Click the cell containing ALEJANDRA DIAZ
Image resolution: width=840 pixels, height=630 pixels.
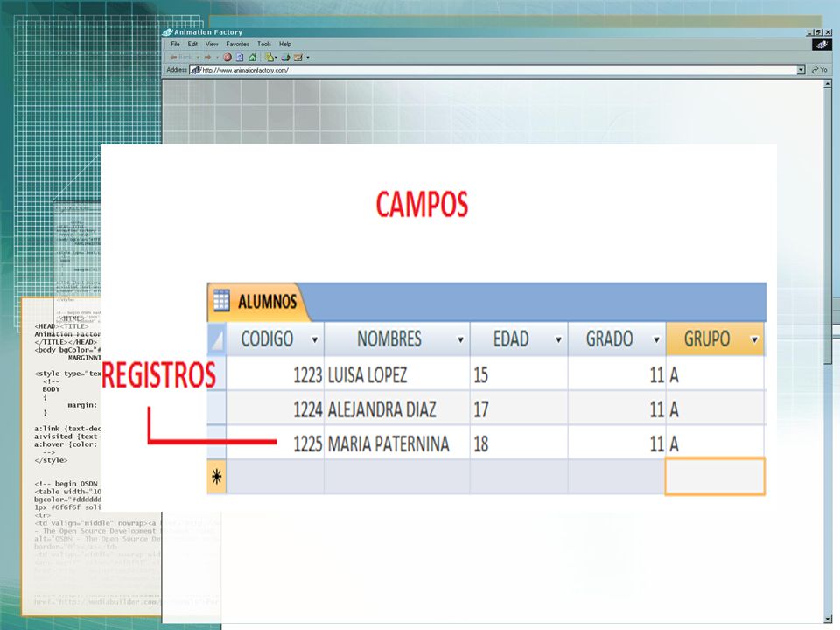(397, 409)
